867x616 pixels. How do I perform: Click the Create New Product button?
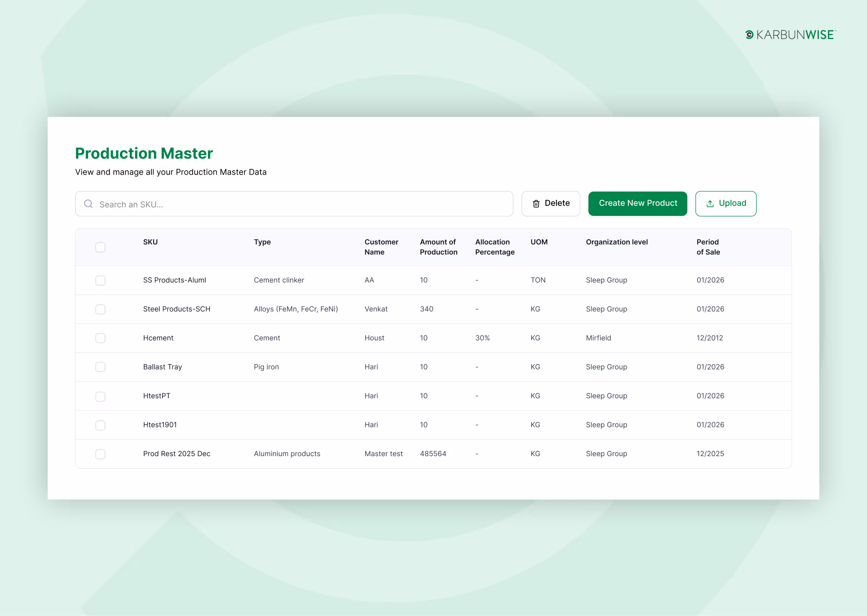click(638, 204)
